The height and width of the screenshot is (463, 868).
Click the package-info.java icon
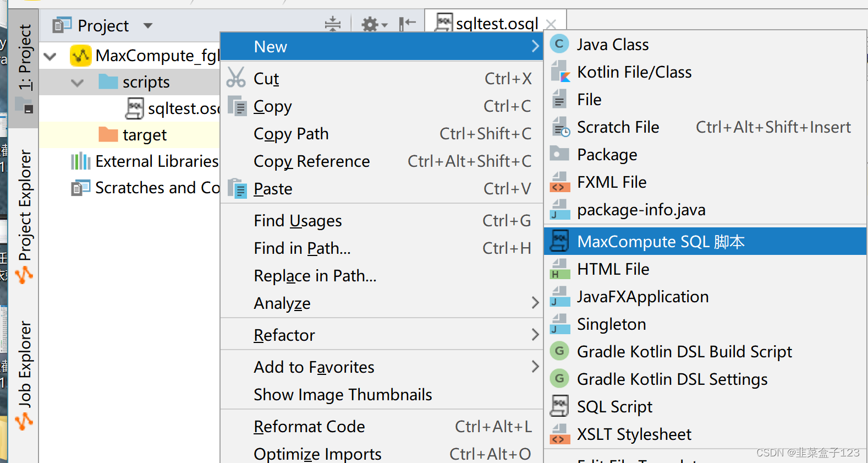560,209
